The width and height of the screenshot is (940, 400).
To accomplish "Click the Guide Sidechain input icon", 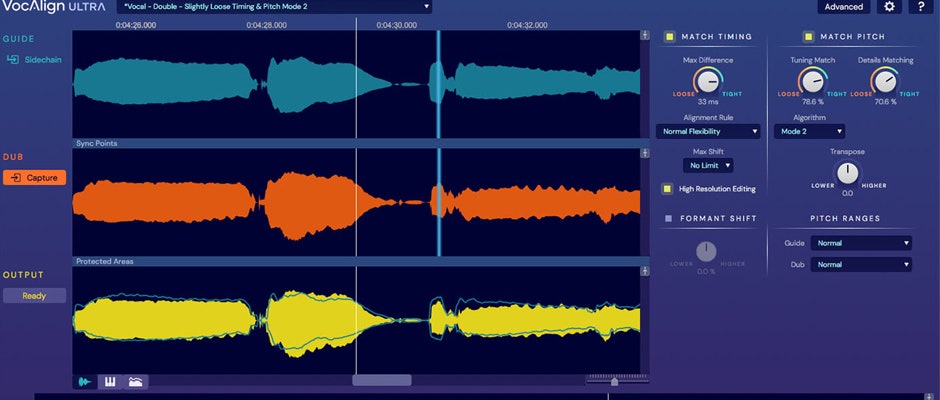I will tap(13, 60).
